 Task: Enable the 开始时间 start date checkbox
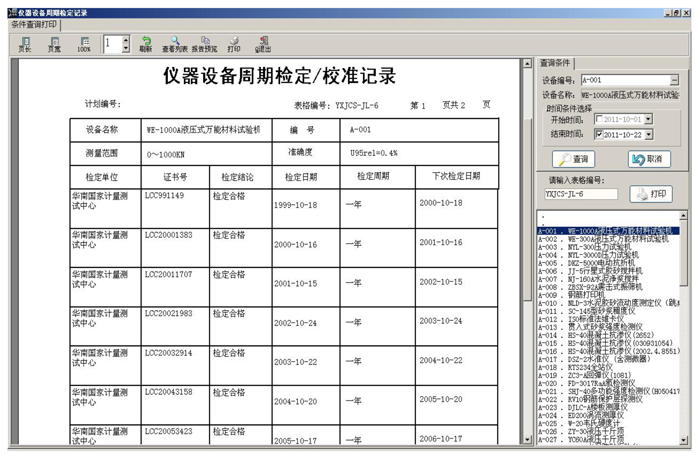(x=600, y=119)
